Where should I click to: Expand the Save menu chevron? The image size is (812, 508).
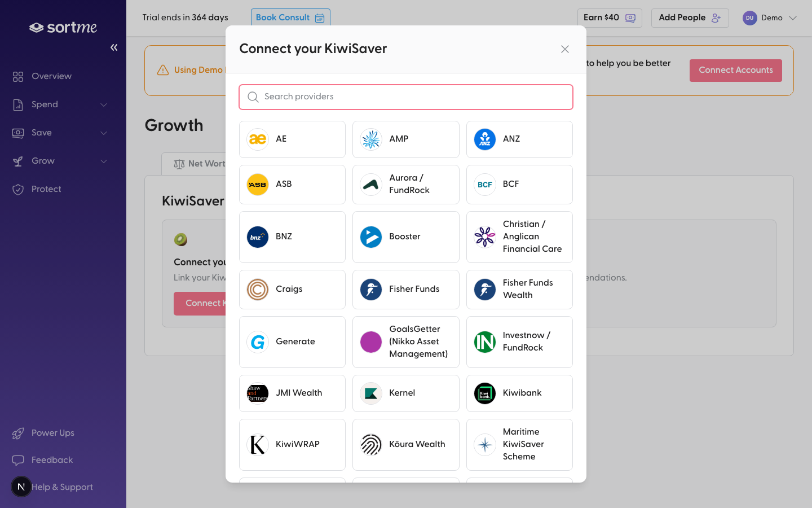click(x=104, y=133)
